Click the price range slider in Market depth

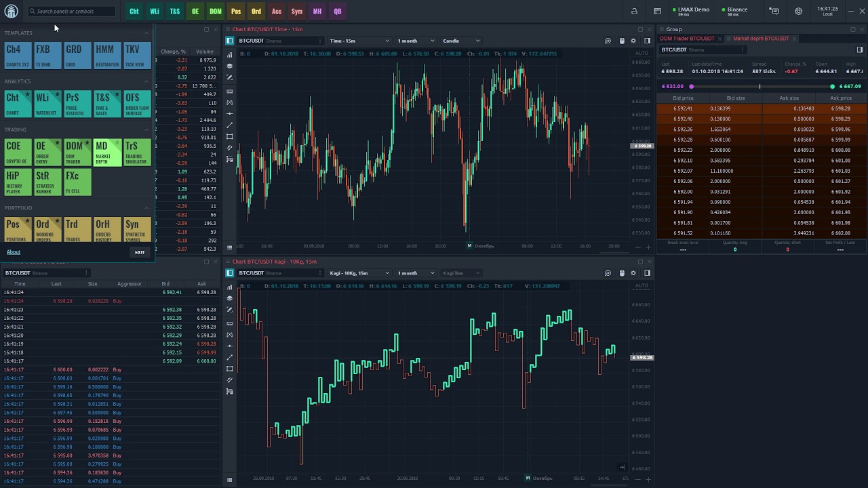click(x=762, y=87)
